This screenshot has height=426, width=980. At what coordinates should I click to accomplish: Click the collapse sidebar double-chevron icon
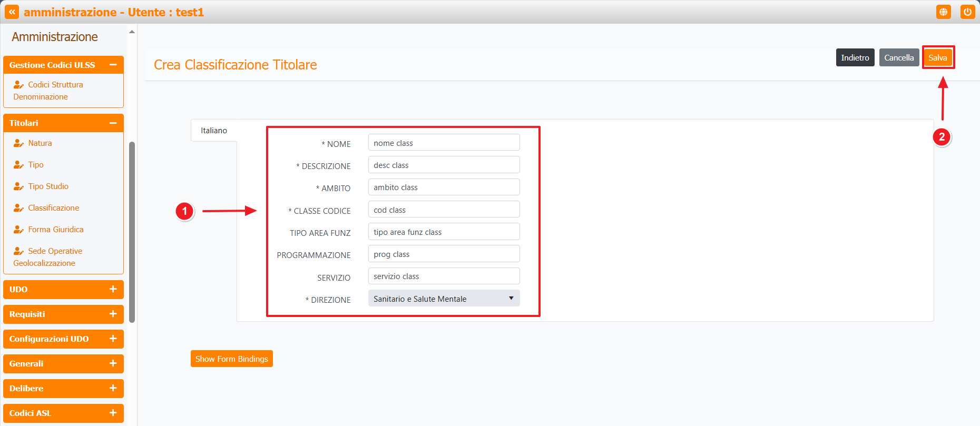[12, 12]
